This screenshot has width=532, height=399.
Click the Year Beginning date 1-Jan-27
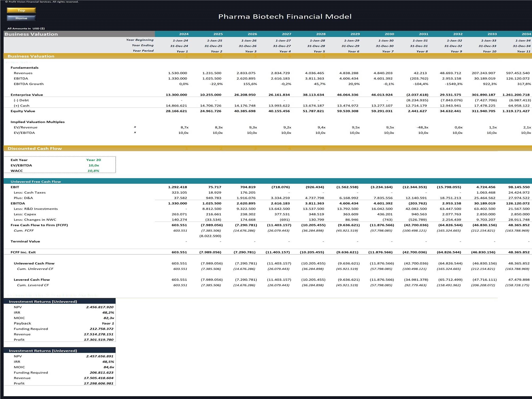coord(283,40)
